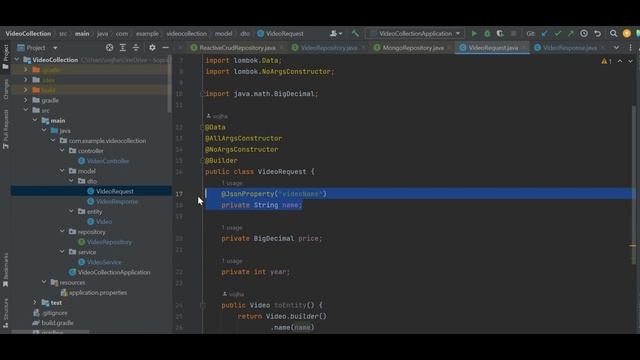This screenshot has width=640, height=360.
Task: Show hidden editor tabs dropdown chevron
Action: (616, 48)
